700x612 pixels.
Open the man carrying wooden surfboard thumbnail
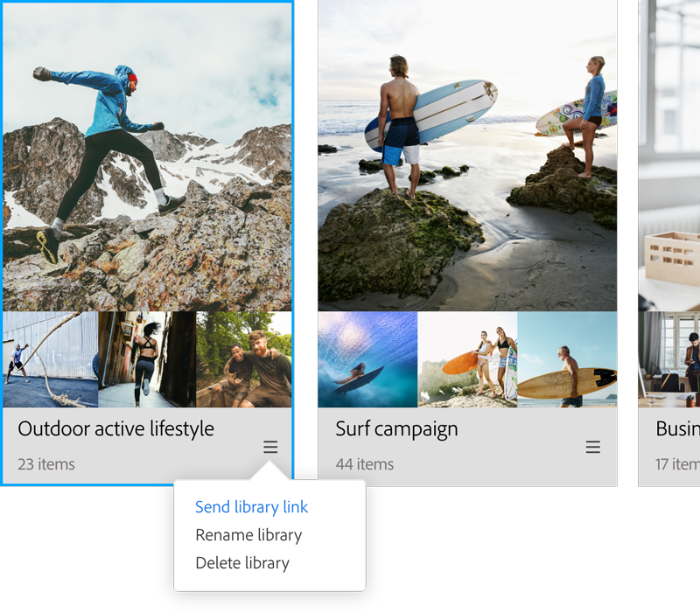coord(567,359)
